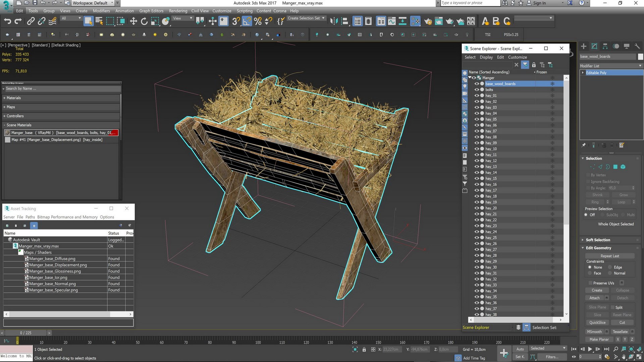Open Select by Name list icon
The width and height of the screenshot is (644, 362).
click(x=99, y=21)
